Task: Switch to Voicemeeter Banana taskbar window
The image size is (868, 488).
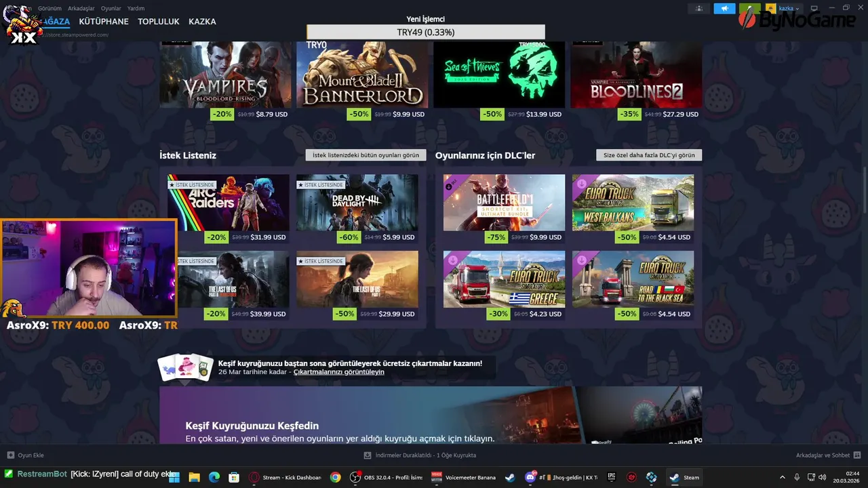Action: point(465,477)
